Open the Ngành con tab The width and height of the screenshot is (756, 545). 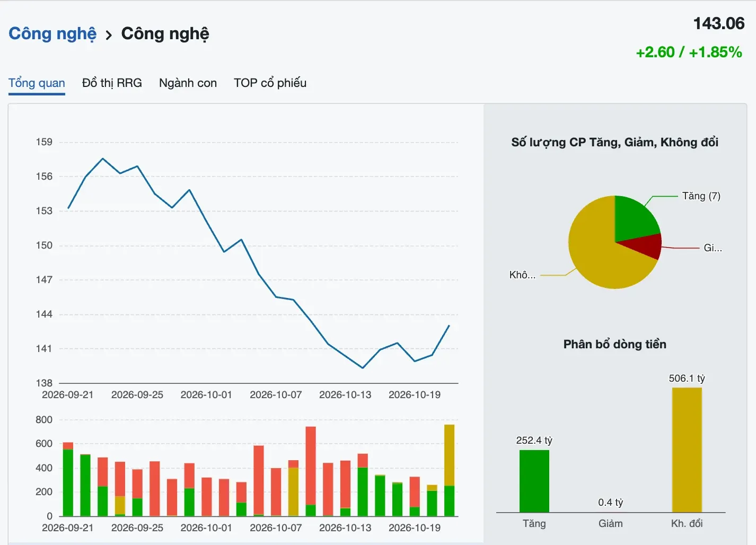tap(188, 83)
